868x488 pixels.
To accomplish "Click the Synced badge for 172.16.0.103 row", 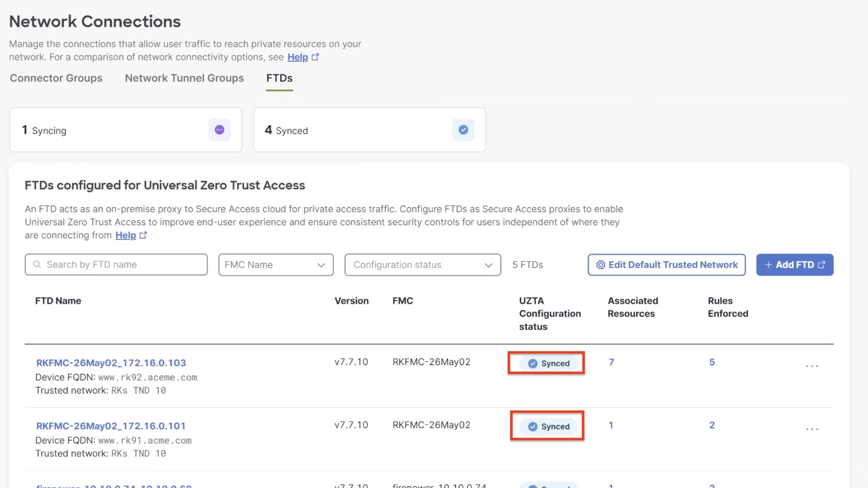I will pyautogui.click(x=548, y=364).
